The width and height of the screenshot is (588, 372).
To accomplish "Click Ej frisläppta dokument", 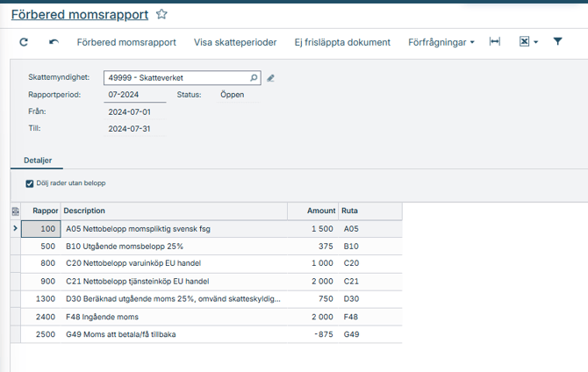I will pyautogui.click(x=342, y=42).
